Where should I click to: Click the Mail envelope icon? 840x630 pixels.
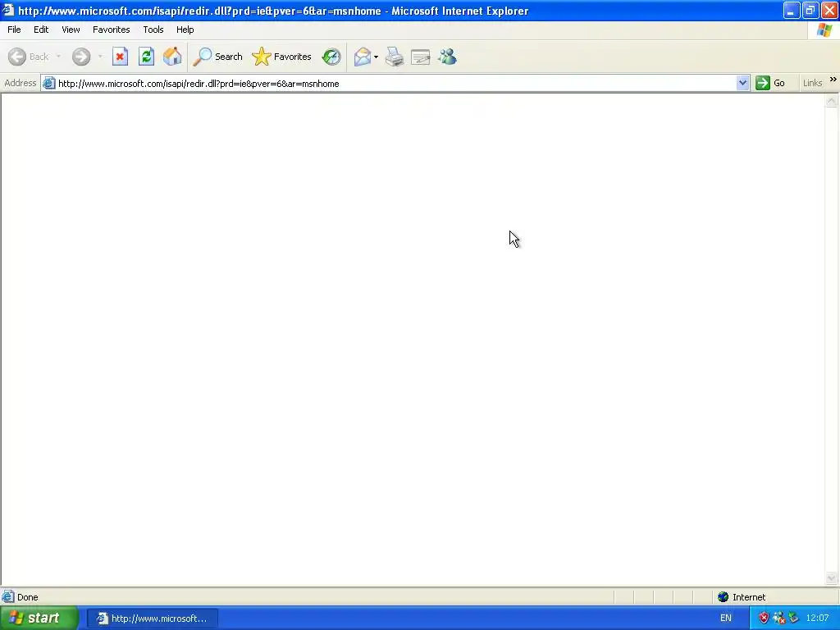tap(363, 57)
